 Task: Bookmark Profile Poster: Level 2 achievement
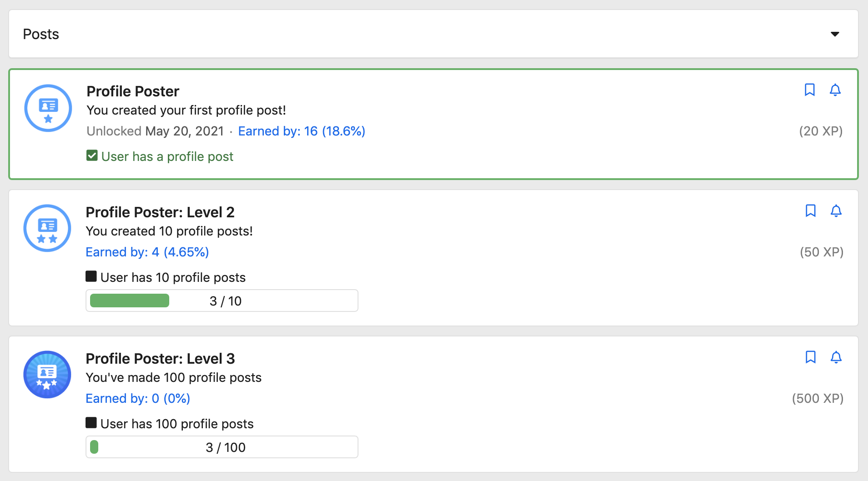(810, 211)
